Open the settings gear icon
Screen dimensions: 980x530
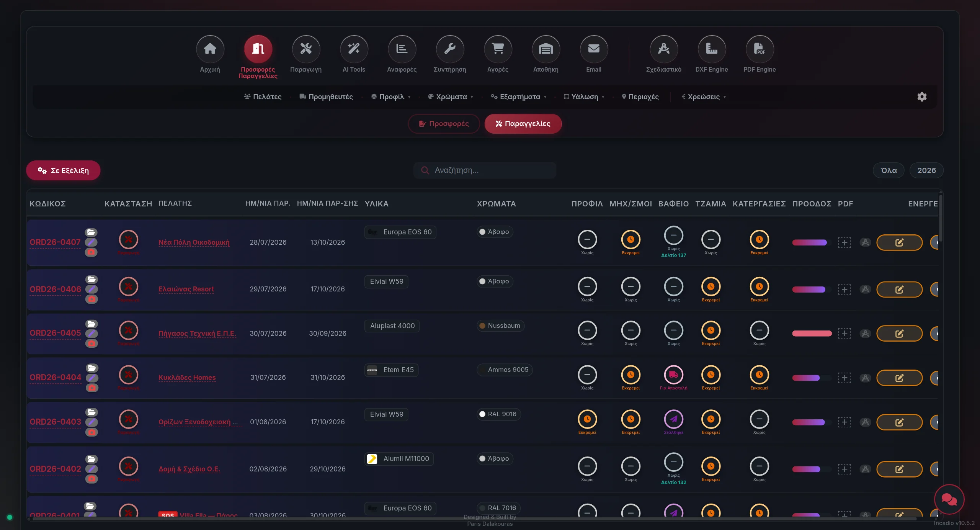(x=922, y=97)
